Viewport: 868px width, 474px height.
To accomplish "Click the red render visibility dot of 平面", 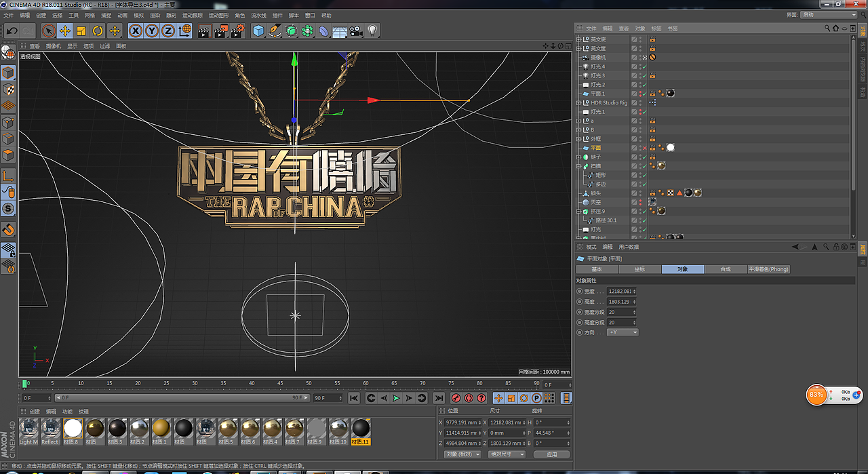I will (639, 150).
